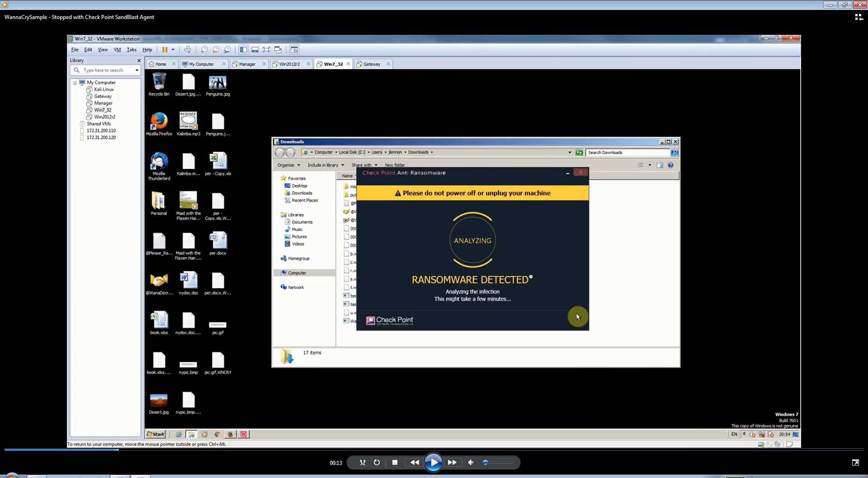Take a snapshot of this virtual machine
Viewport: 868px width, 478px height.
coord(204,50)
